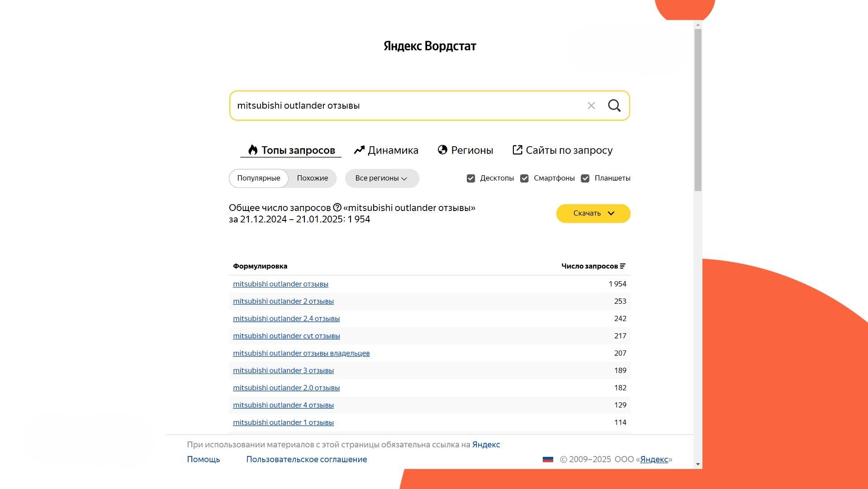Click the value 129 in the table
Image resolution: width=868 pixels, height=489 pixels.
(x=620, y=405)
